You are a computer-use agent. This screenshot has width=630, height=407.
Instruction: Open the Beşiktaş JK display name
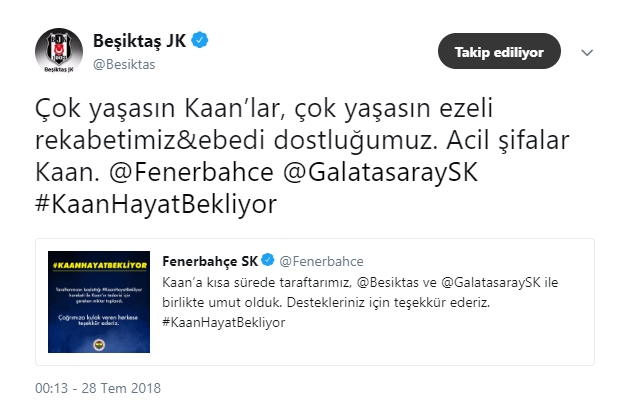pos(139,41)
